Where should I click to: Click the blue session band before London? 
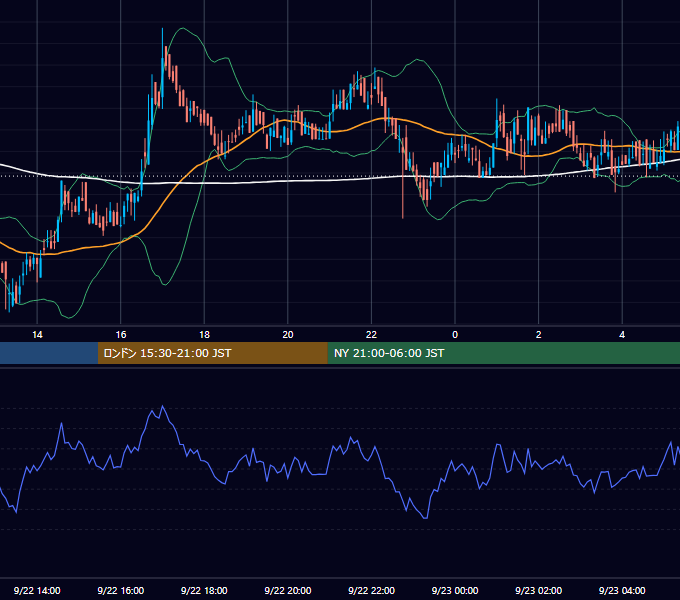click(49, 353)
